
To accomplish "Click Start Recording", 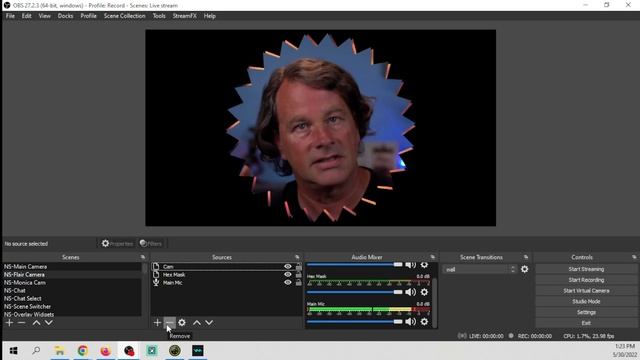I will pos(586,280).
